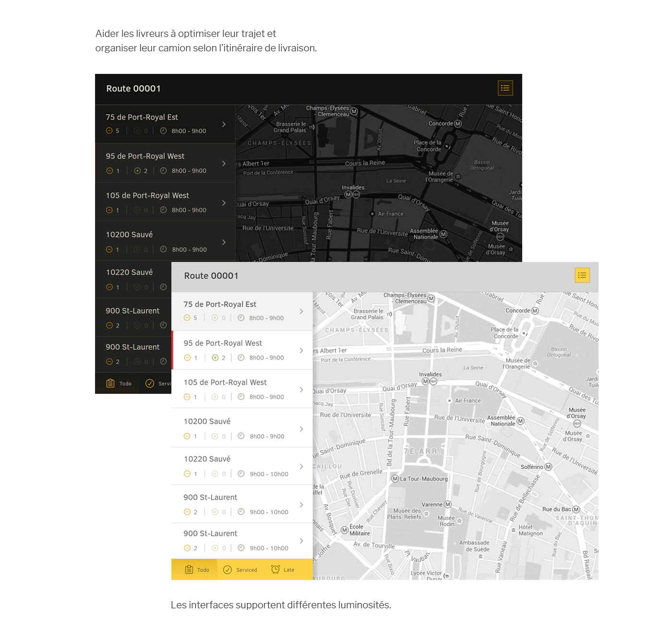This screenshot has height=627, width=672.
Task: Click the minus icon of 10200 Sauvé in dark window
Action: click(x=109, y=249)
